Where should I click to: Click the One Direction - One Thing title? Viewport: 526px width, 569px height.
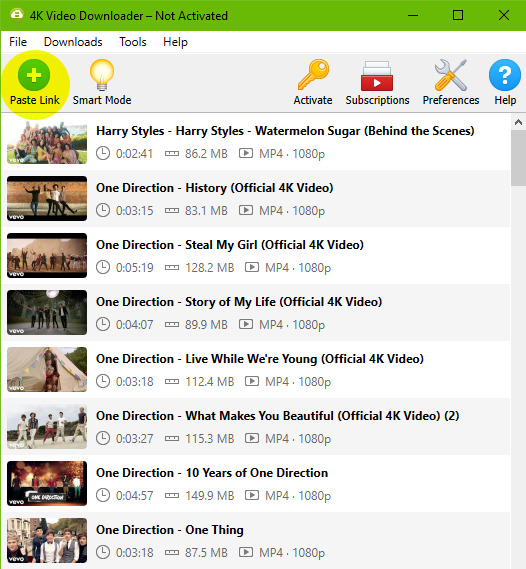coord(170,530)
